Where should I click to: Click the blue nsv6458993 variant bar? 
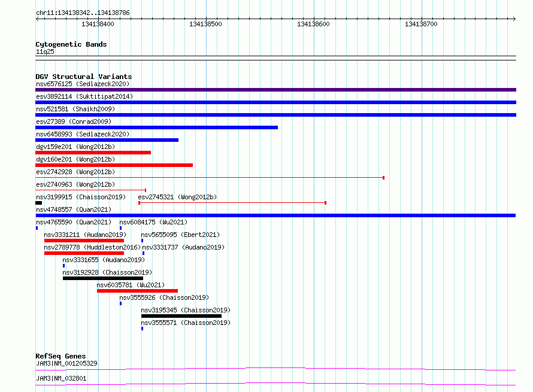coord(107,140)
